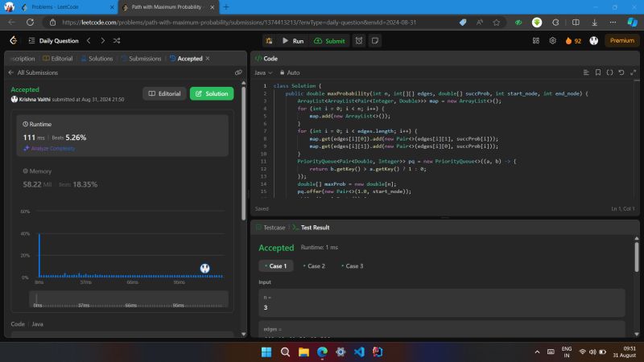Select Case 2 test case

314,265
